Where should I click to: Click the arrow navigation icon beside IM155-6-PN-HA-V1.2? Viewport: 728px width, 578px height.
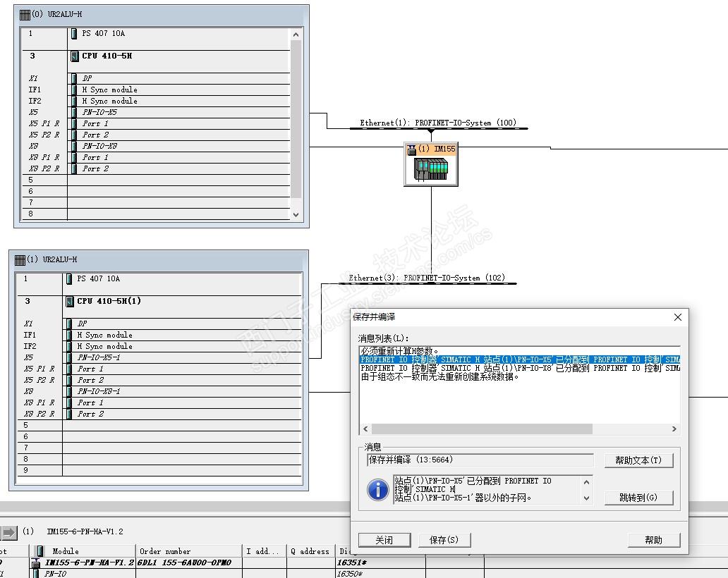(x=8, y=533)
